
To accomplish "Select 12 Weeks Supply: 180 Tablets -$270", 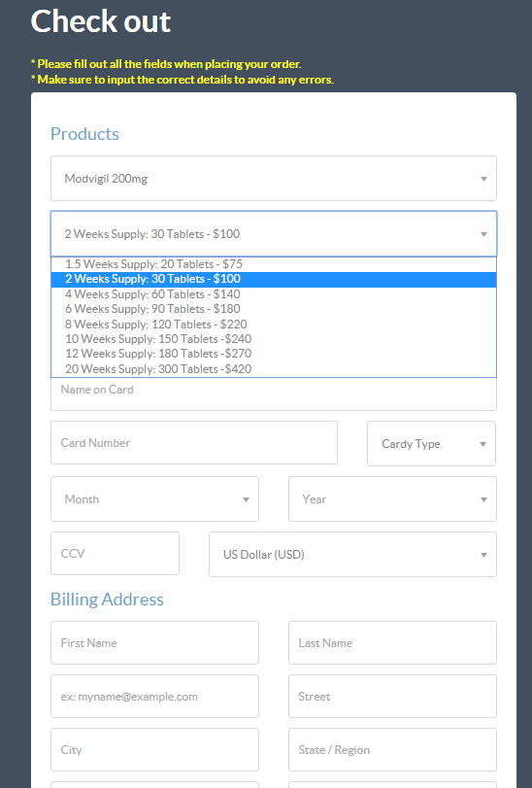I will tap(274, 354).
